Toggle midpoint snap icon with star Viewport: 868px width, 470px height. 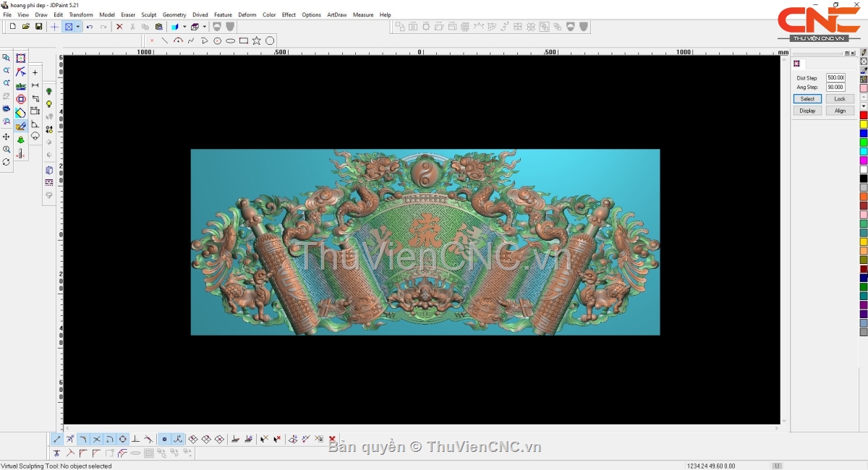tap(70, 439)
